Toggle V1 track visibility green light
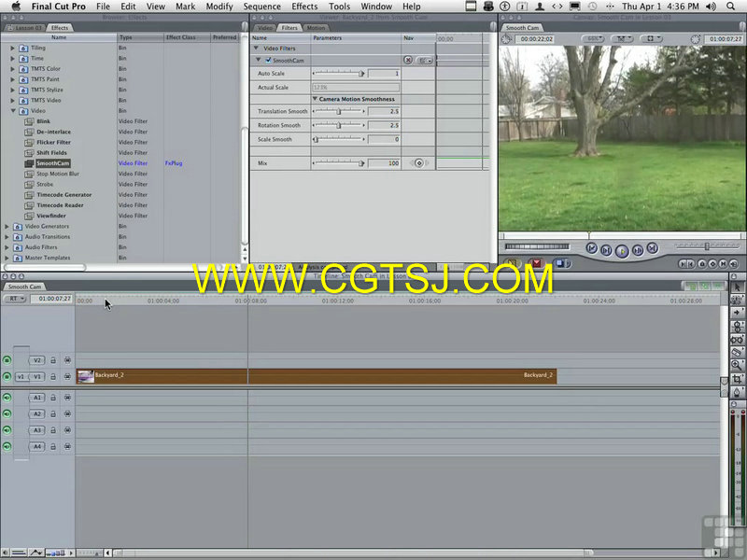The image size is (747, 560). tap(7, 377)
